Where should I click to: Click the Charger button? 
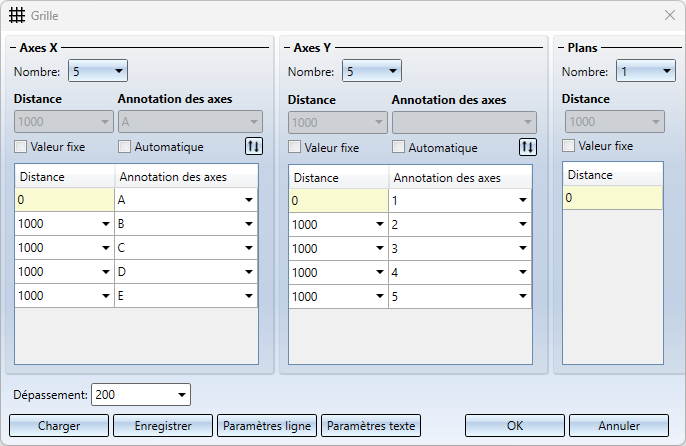pyautogui.click(x=59, y=426)
